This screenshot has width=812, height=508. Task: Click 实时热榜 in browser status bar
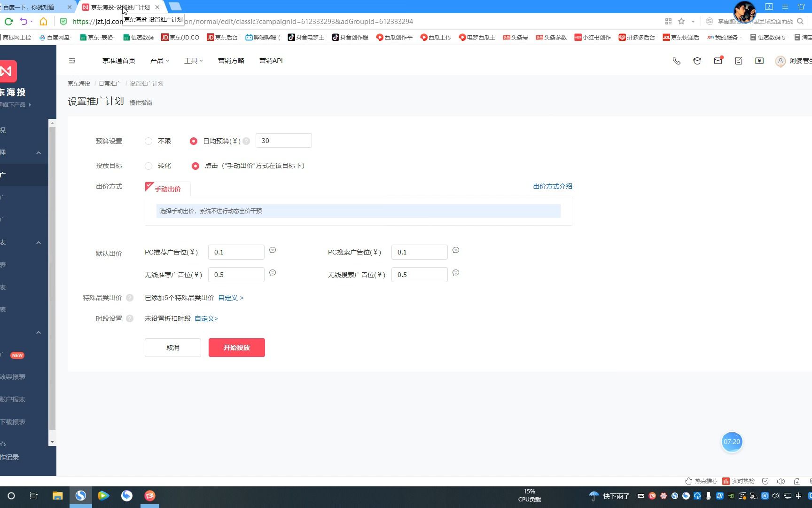click(x=739, y=481)
